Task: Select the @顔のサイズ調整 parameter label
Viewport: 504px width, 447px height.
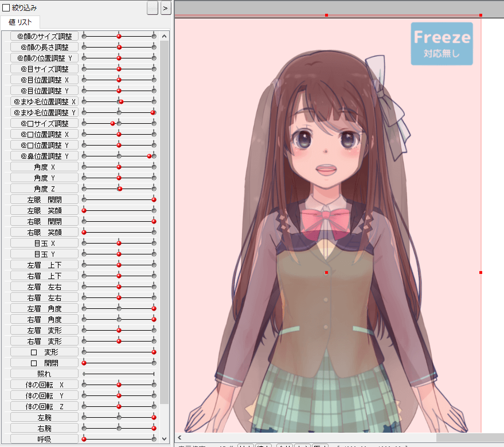Action: [44, 36]
